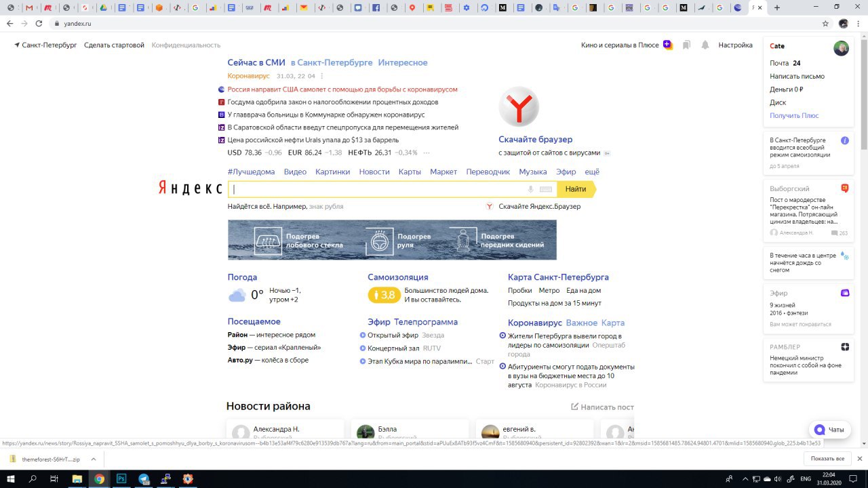The height and width of the screenshot is (488, 868).
Task: Click the info icon on self-isolation notice
Action: pos(845,140)
